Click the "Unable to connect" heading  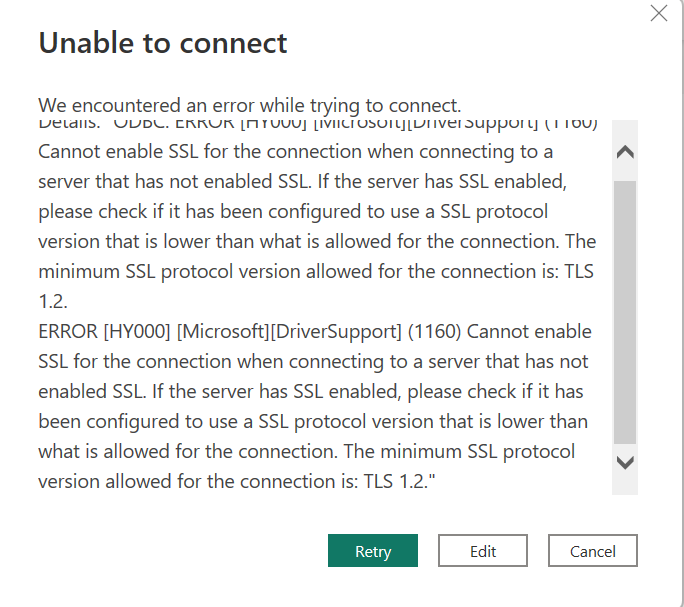pos(162,43)
